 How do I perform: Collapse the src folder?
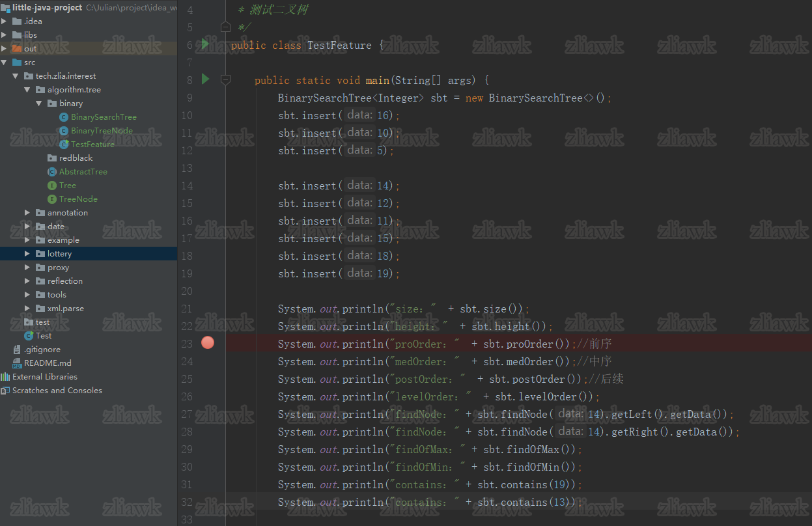[x=5, y=62]
